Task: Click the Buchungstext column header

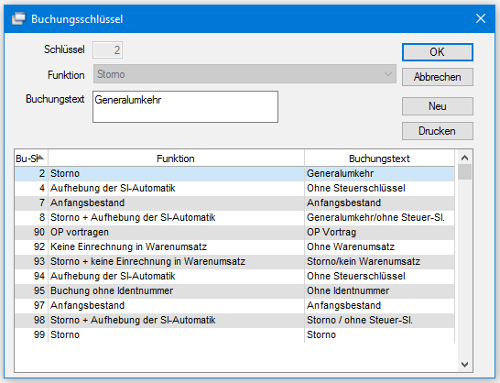Action: (379, 158)
